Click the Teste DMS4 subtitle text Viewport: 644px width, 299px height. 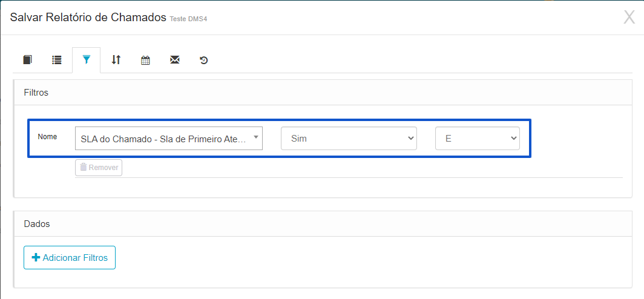(188, 19)
